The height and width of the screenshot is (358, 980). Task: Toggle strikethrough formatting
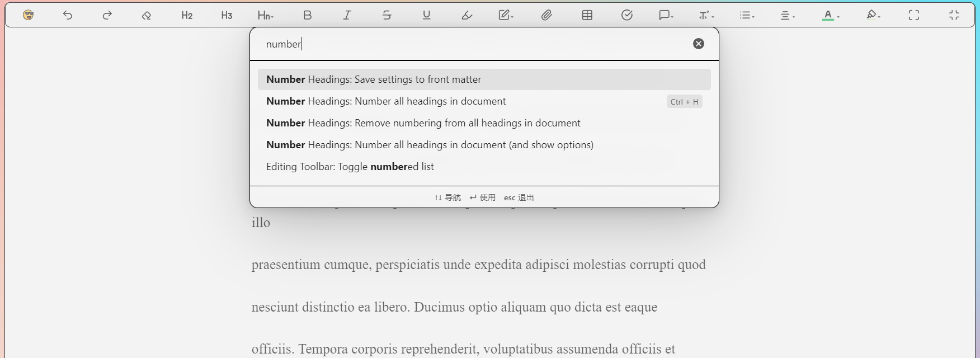tap(387, 15)
